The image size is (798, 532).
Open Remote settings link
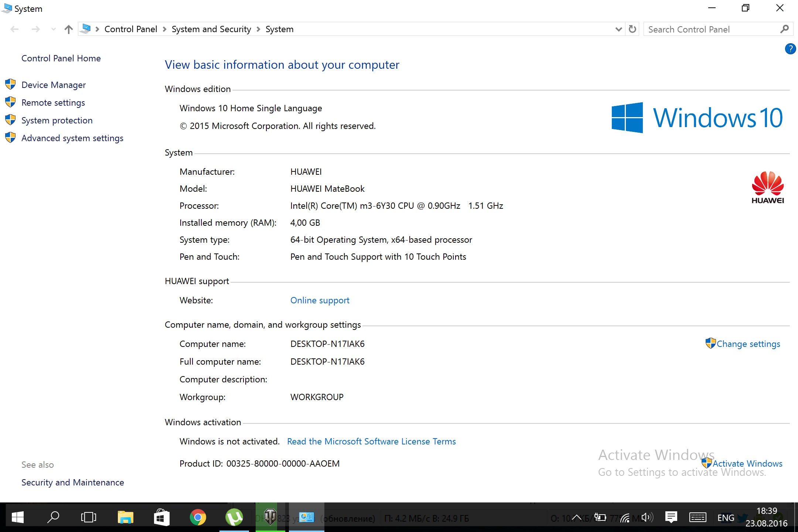click(x=53, y=103)
